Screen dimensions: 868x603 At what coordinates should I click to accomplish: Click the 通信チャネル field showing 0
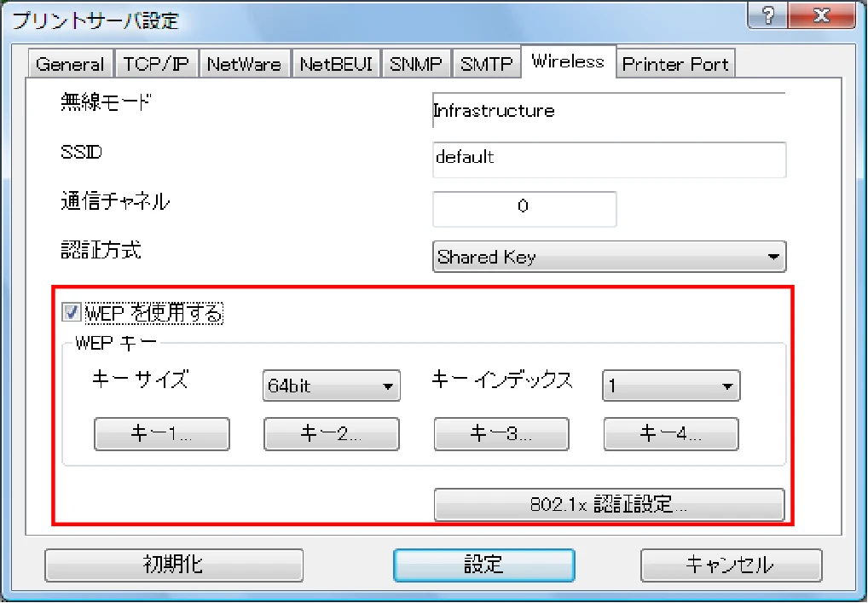coord(524,209)
